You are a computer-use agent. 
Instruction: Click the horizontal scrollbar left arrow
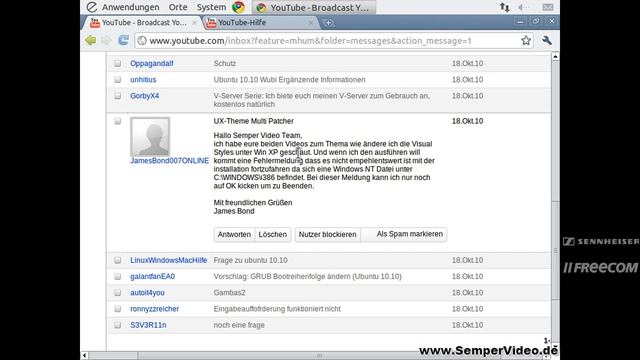pos(84,356)
